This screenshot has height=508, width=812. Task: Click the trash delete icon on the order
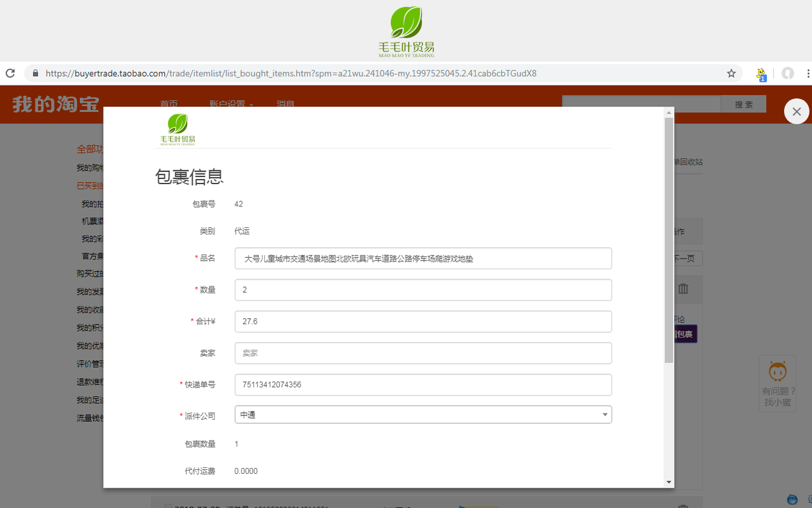click(682, 289)
